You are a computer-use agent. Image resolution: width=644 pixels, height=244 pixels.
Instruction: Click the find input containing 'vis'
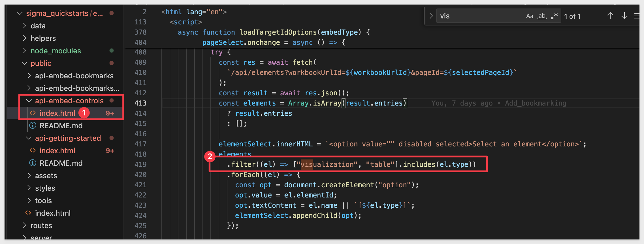pos(479,16)
